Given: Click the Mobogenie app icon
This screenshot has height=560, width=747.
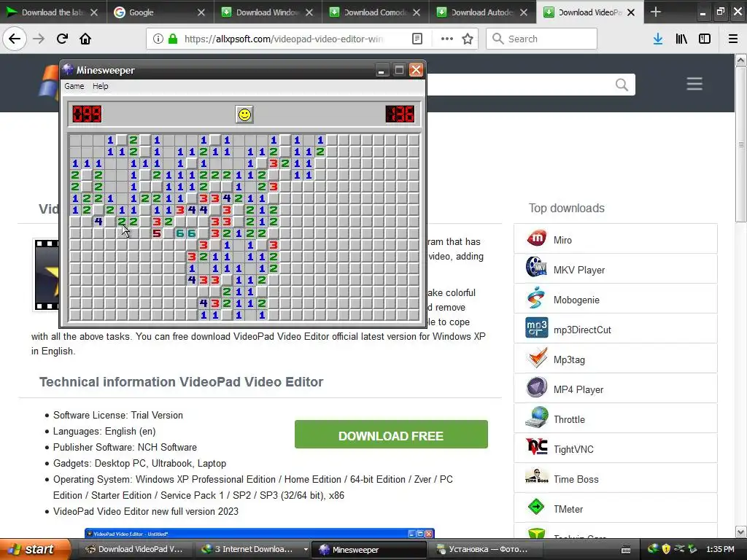Looking at the screenshot, I should 536,297.
